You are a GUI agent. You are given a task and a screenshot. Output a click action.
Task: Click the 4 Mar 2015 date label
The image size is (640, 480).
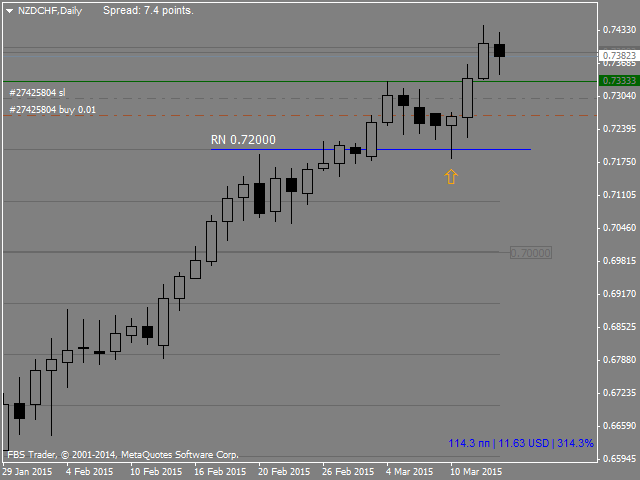409,471
